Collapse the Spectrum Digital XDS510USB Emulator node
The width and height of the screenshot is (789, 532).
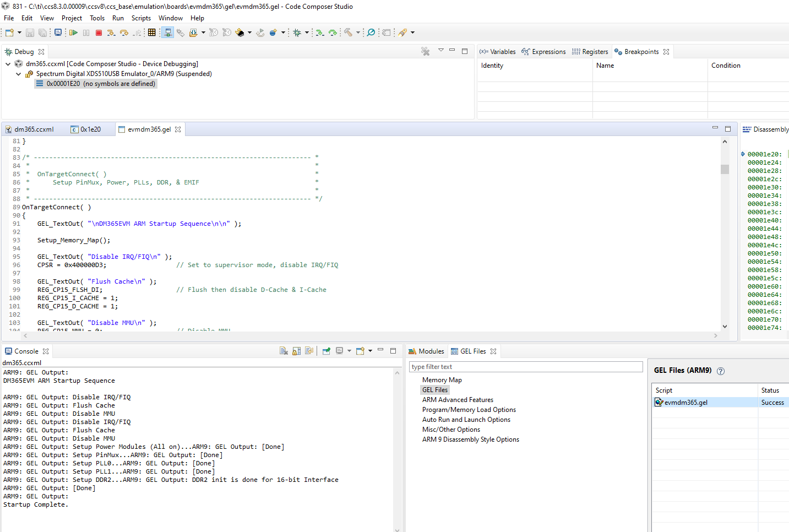pyautogui.click(x=18, y=74)
